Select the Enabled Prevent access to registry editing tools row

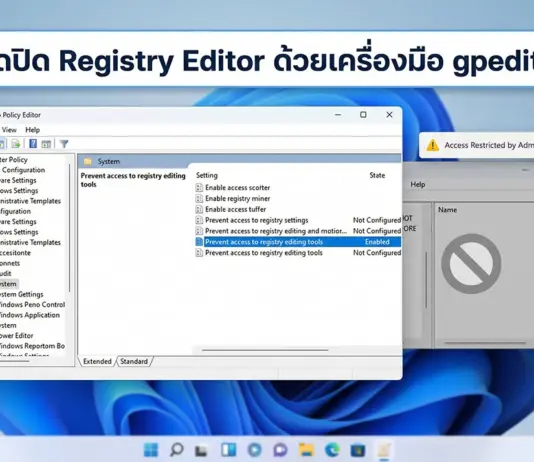click(298, 242)
